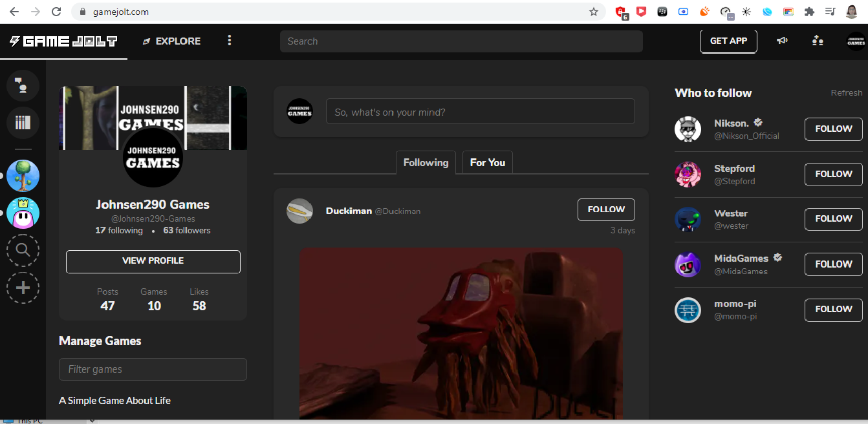Image resolution: width=868 pixels, height=424 pixels.
Task: Click the 'So, what's on your mind?' box
Action: [480, 112]
